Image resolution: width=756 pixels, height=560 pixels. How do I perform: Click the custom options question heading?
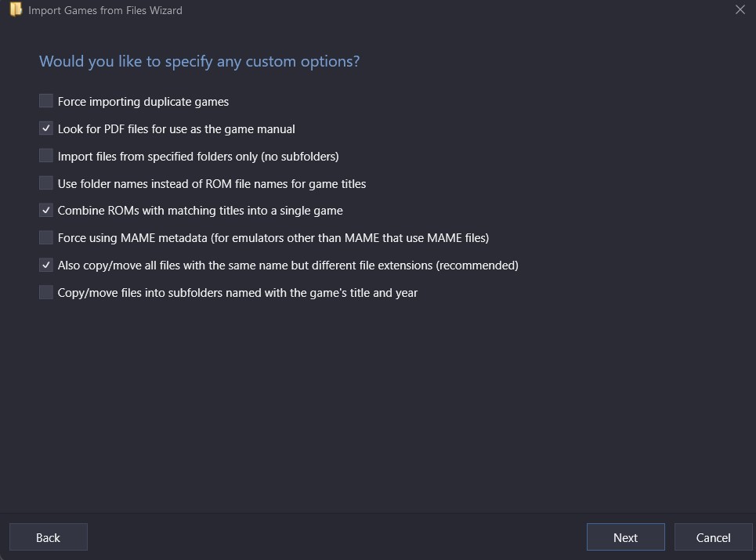(x=199, y=61)
